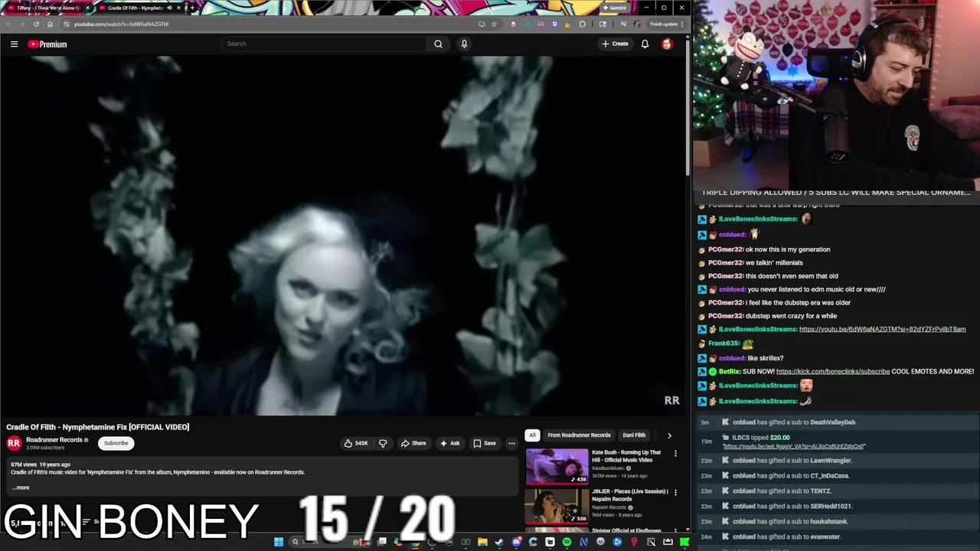Viewport: 980px width, 551px height.
Task: Open Roadrunner Records channel name link
Action: point(54,440)
